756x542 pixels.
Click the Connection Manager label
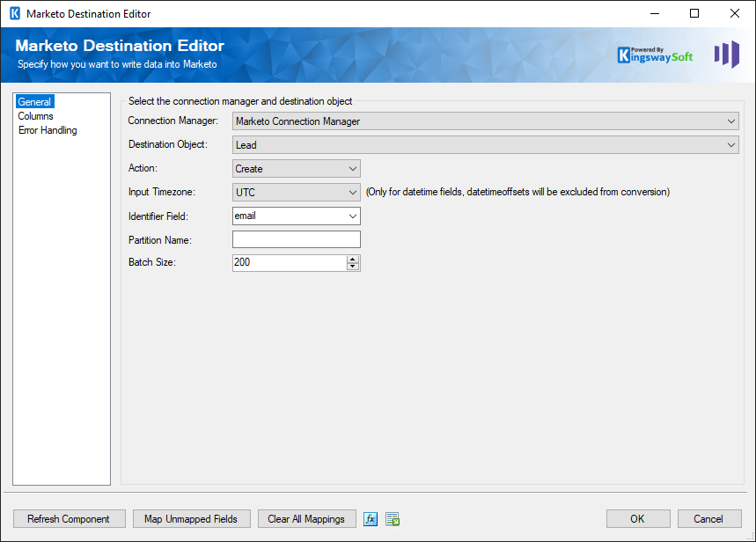point(173,121)
